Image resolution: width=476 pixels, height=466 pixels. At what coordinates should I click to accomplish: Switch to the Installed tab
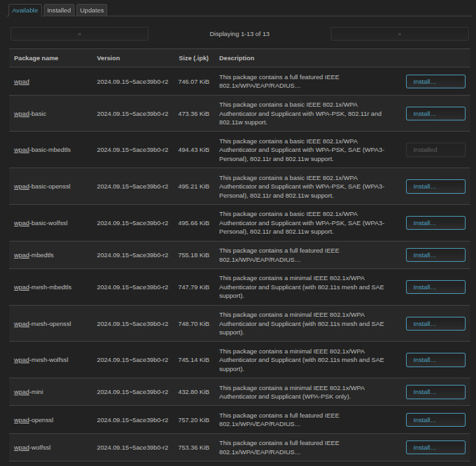[x=59, y=10]
